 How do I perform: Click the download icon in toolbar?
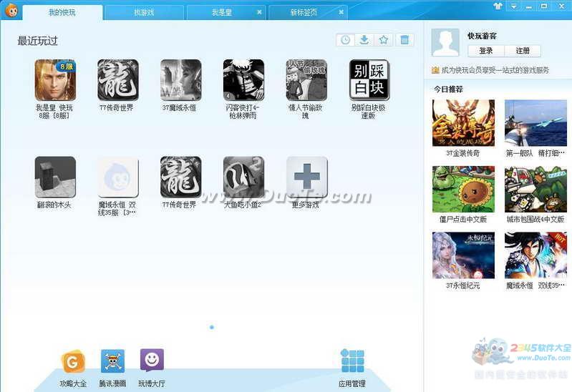(364, 40)
